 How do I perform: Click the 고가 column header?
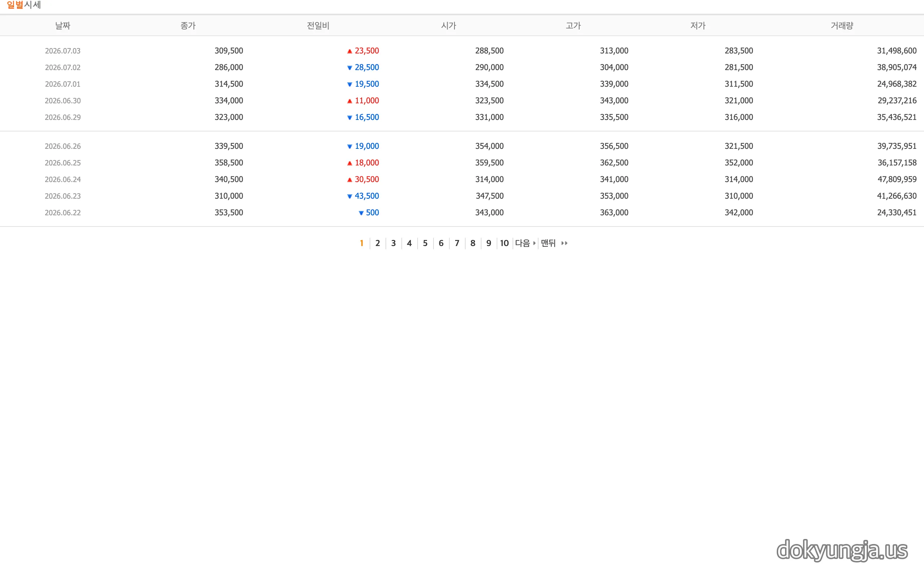point(573,26)
